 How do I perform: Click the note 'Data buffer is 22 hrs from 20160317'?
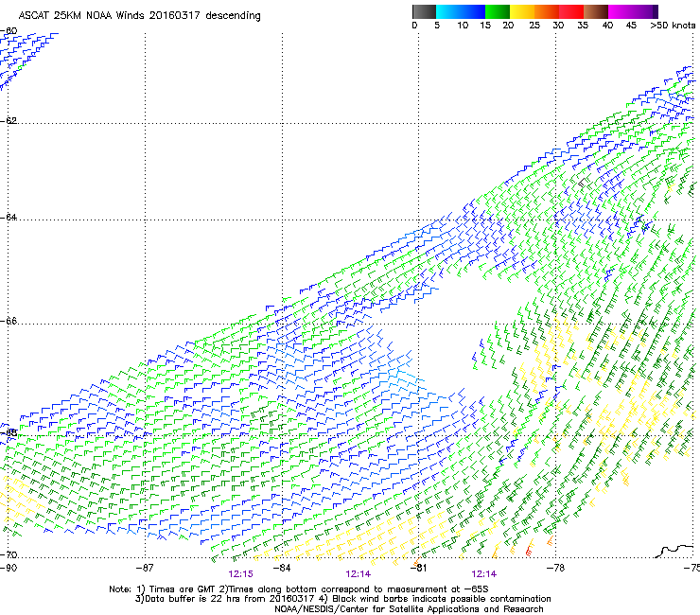pos(229,599)
